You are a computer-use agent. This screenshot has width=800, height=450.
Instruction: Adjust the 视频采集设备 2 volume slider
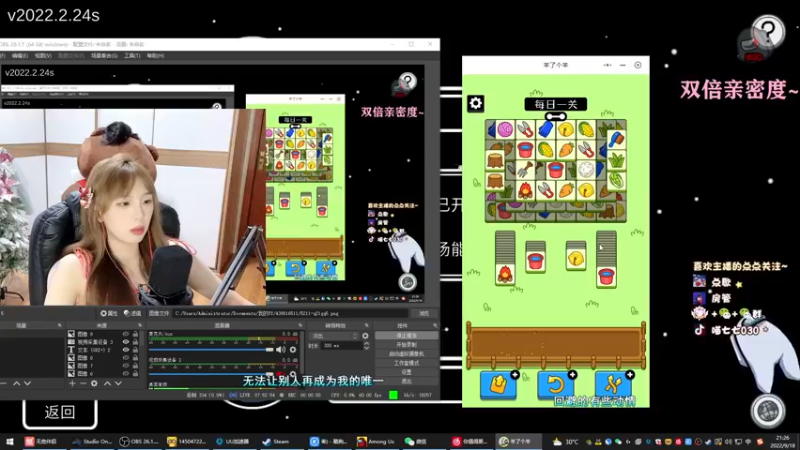tap(211, 374)
